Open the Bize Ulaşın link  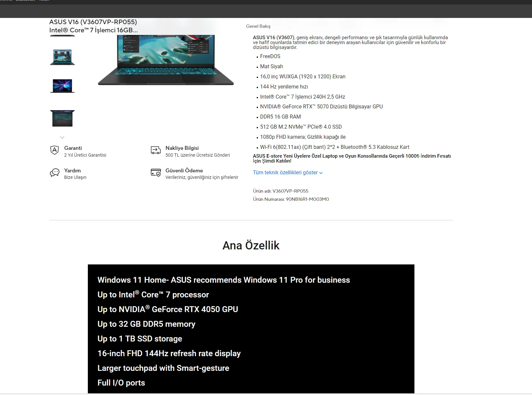(x=75, y=177)
